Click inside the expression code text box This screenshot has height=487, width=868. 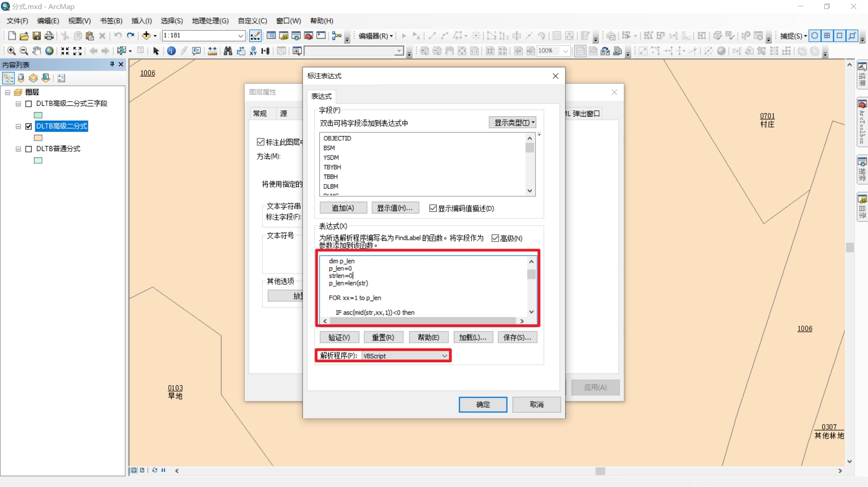point(424,287)
